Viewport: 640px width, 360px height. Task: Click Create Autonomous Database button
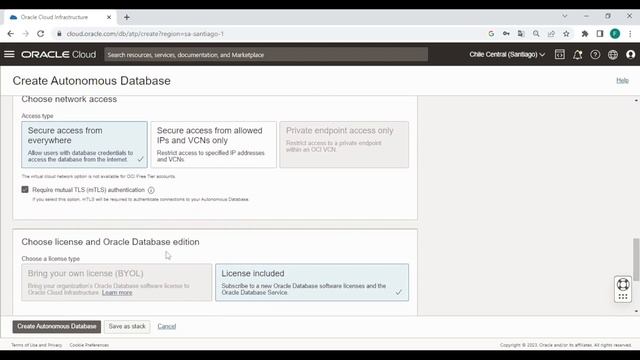[x=57, y=327]
